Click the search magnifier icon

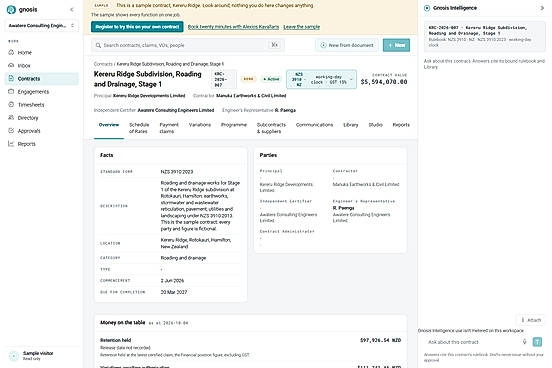tap(98, 45)
